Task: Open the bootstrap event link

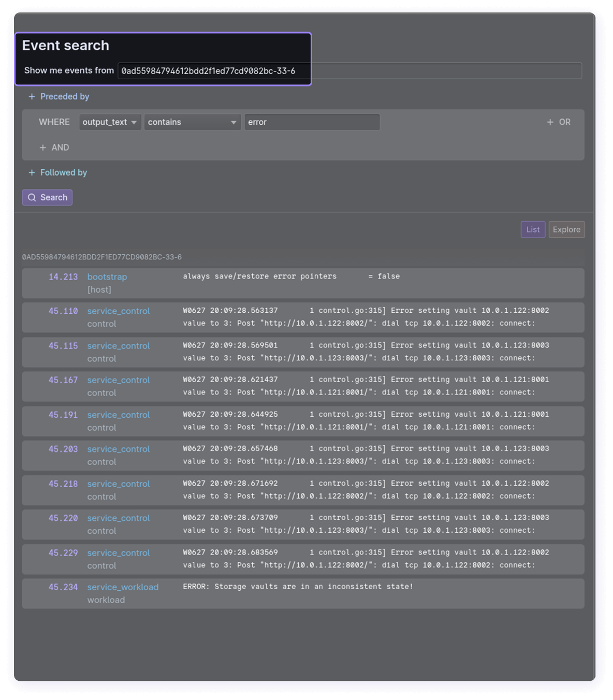Action: [107, 277]
